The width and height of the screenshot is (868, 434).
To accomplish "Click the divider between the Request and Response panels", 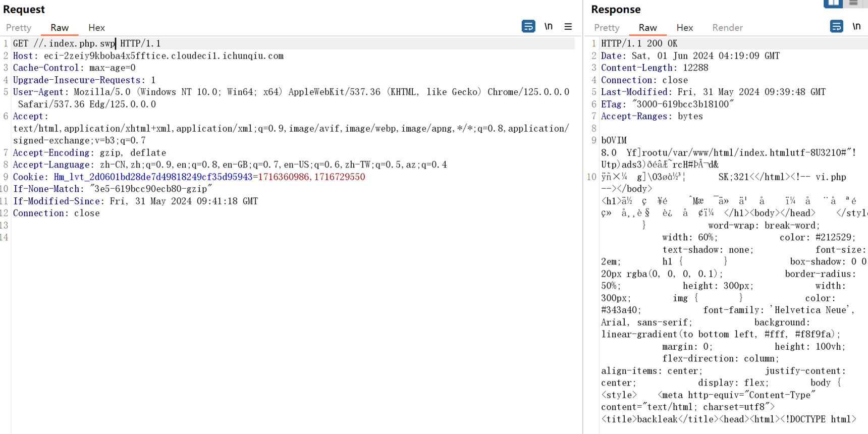I will click(x=583, y=217).
